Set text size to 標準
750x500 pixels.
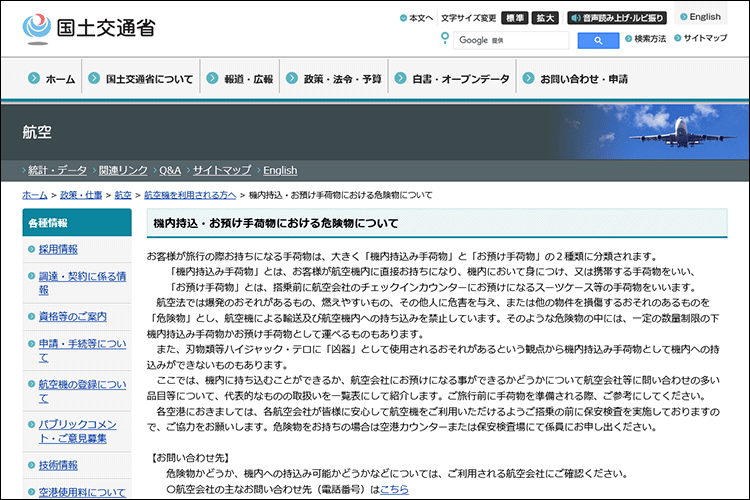514,18
